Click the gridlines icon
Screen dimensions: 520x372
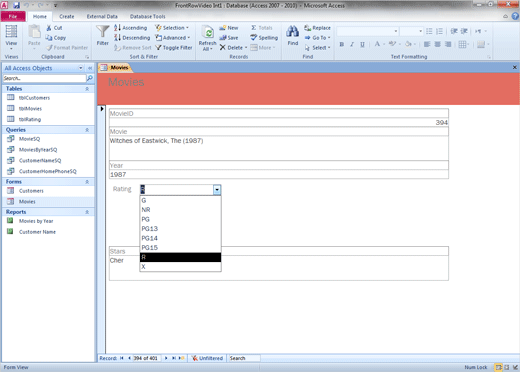[x=462, y=44]
